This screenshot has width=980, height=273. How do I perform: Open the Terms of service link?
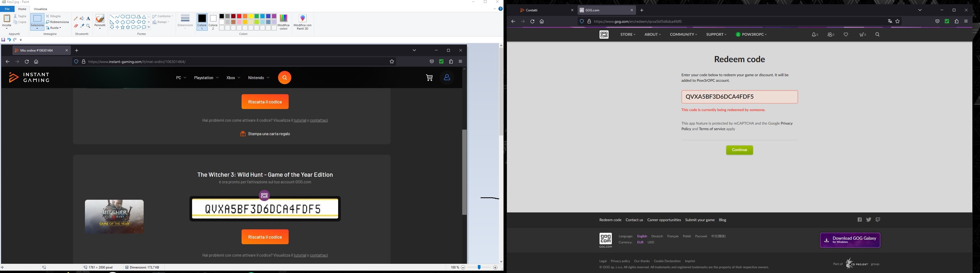tap(712, 129)
